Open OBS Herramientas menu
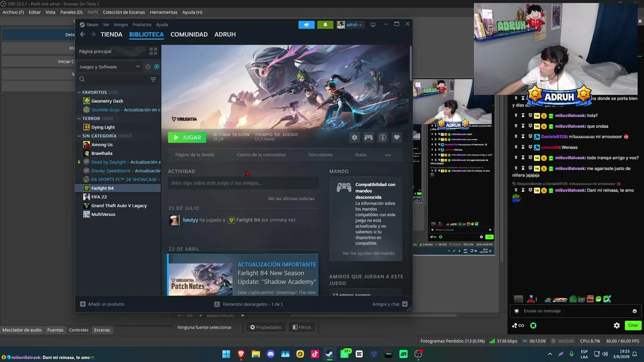Viewport: 644px width, 362px height. (x=164, y=12)
